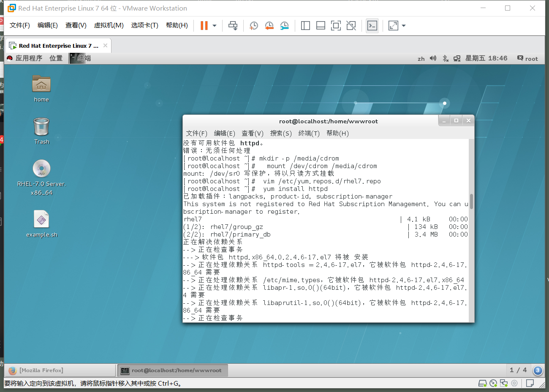
Task: Revert to the previous snapshot via toolbar icon
Action: (269, 26)
